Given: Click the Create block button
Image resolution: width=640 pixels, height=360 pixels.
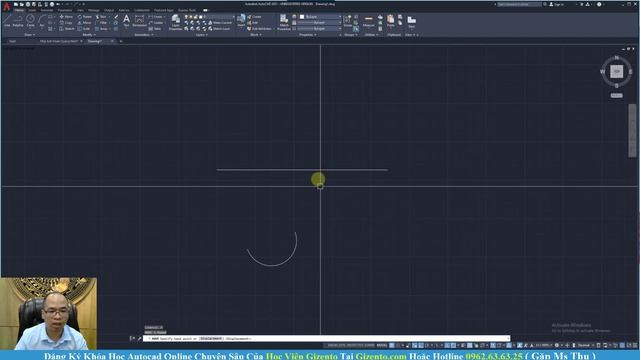Looking at the screenshot, I should pos(254,17).
